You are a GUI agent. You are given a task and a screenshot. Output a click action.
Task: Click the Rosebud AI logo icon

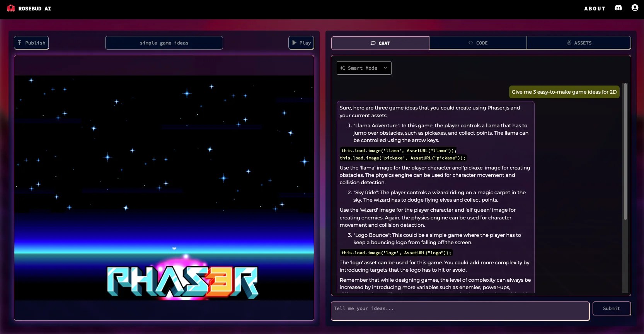11,8
